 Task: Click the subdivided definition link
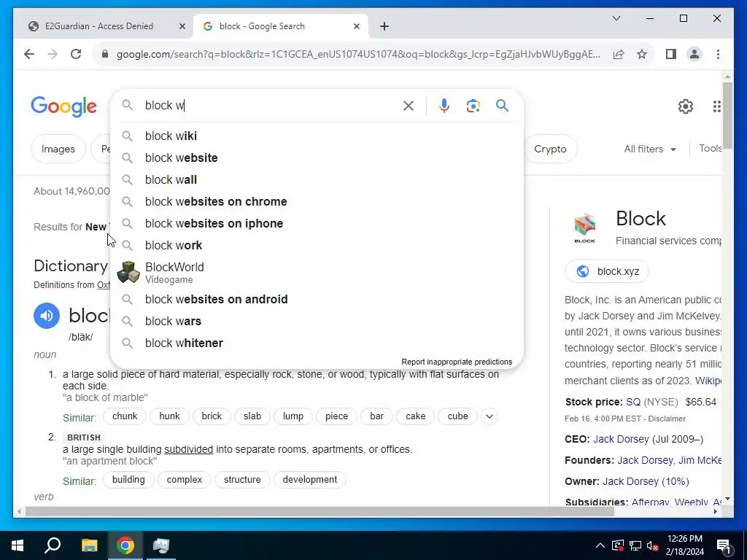click(189, 449)
